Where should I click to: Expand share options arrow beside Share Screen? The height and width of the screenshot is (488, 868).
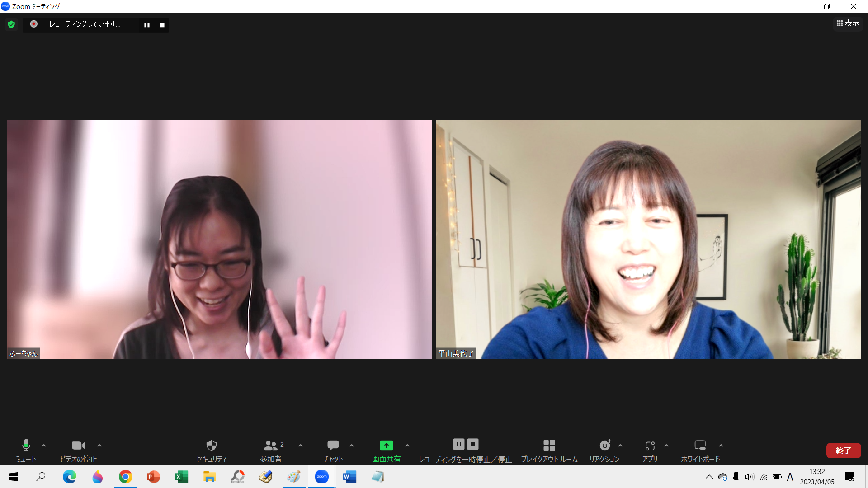pos(407,446)
